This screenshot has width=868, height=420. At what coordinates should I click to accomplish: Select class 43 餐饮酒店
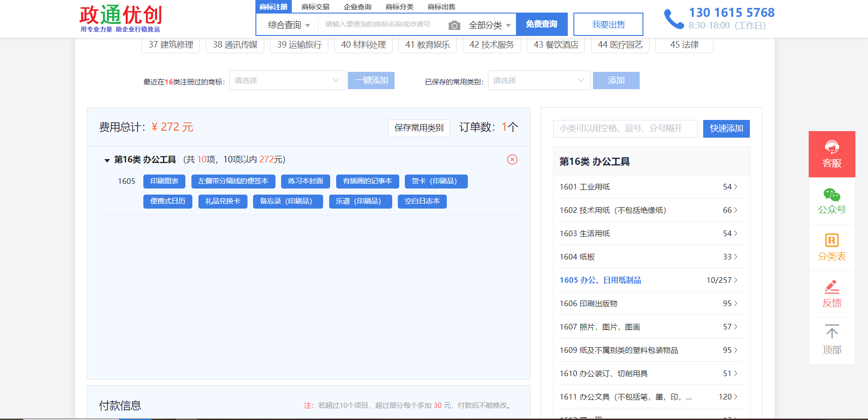[x=556, y=45]
